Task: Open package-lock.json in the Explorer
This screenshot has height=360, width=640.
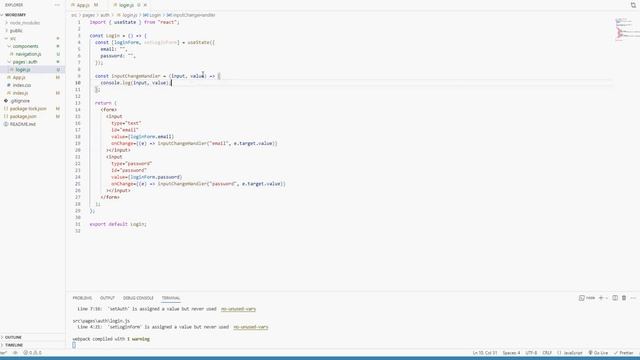Action: coord(28,109)
